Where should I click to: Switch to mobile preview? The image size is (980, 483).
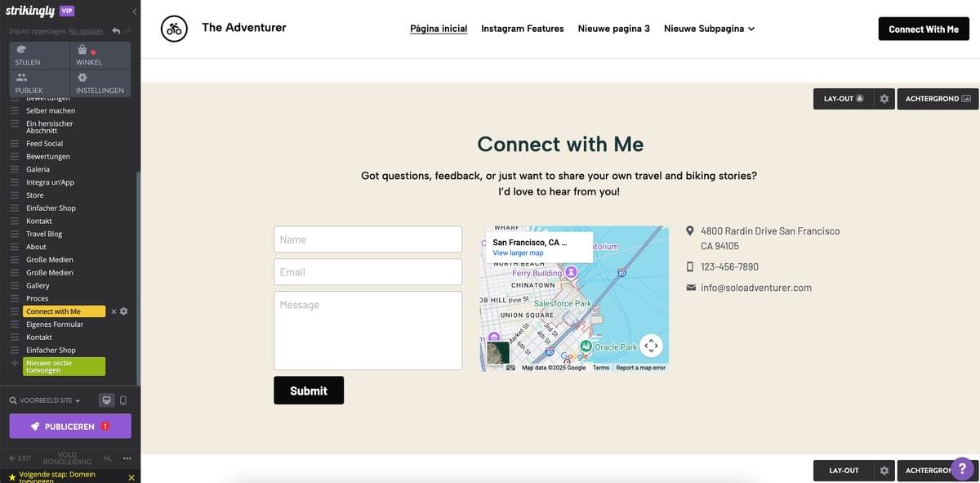coord(123,400)
